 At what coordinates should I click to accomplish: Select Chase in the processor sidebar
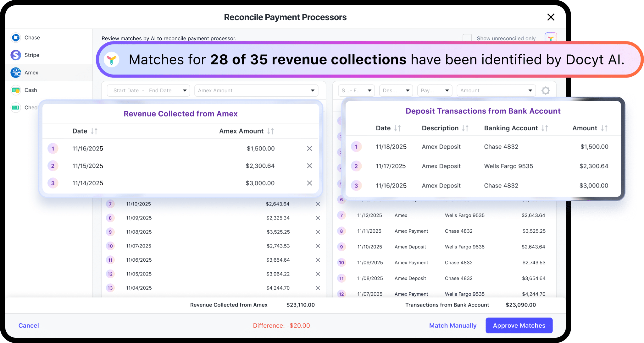pos(49,37)
